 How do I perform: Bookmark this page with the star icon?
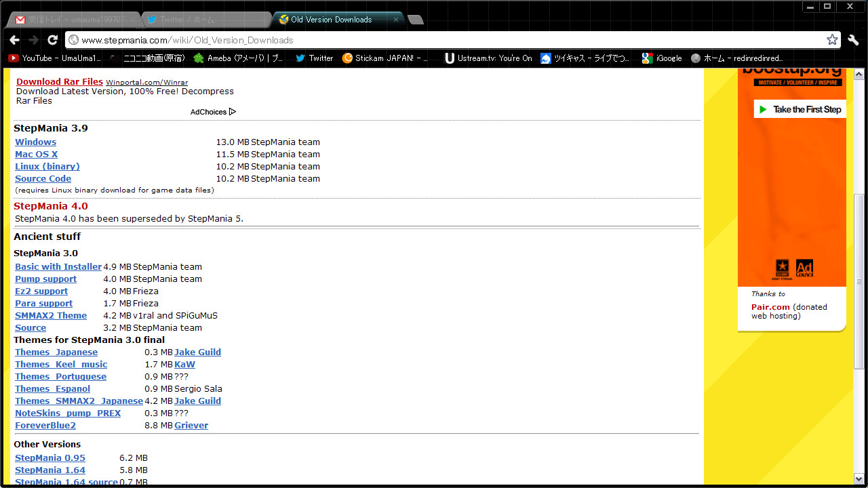[832, 40]
